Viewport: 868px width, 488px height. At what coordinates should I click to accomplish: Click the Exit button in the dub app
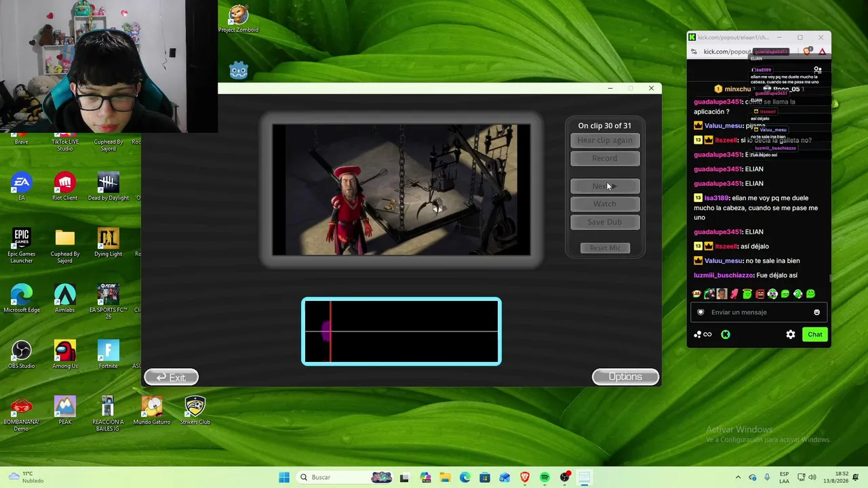click(171, 378)
